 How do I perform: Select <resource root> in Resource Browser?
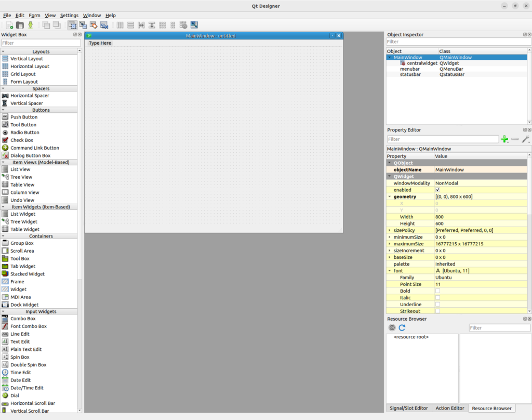pyautogui.click(x=411, y=337)
